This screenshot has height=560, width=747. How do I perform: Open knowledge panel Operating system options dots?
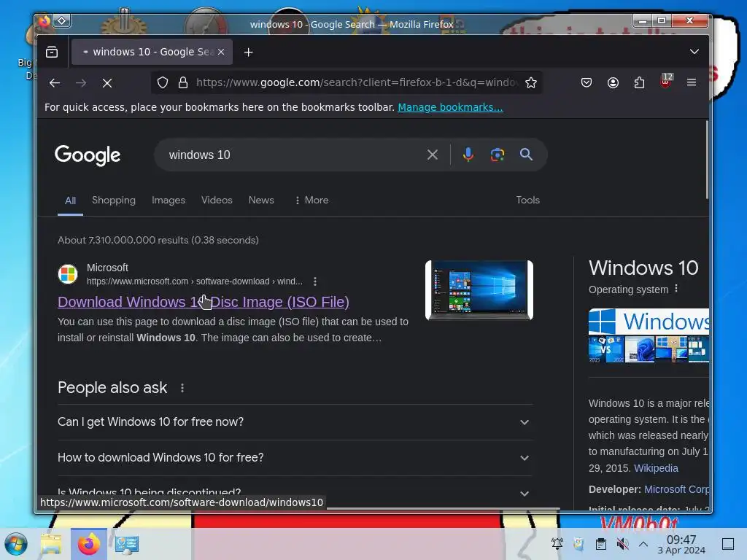pyautogui.click(x=676, y=289)
